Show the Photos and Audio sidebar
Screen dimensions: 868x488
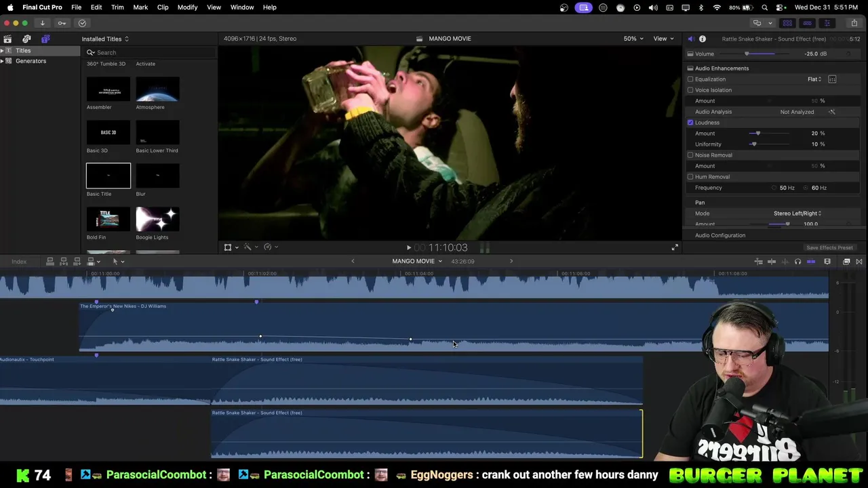(x=26, y=39)
